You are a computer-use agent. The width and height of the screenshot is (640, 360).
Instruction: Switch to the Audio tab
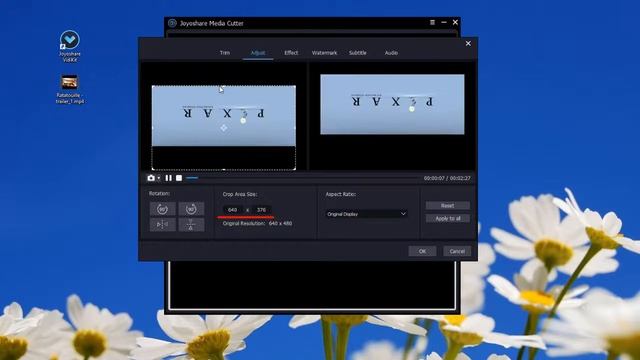[x=391, y=53]
